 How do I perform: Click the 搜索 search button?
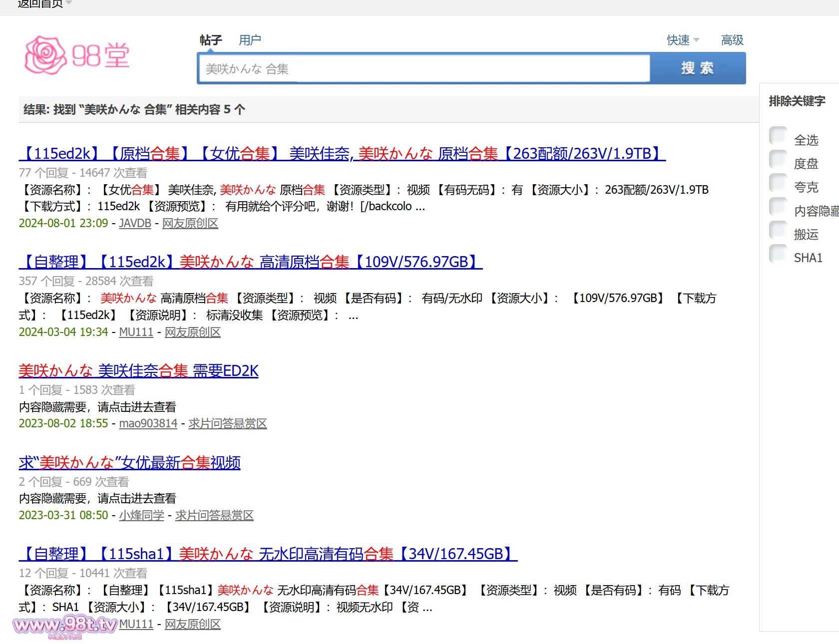(697, 68)
